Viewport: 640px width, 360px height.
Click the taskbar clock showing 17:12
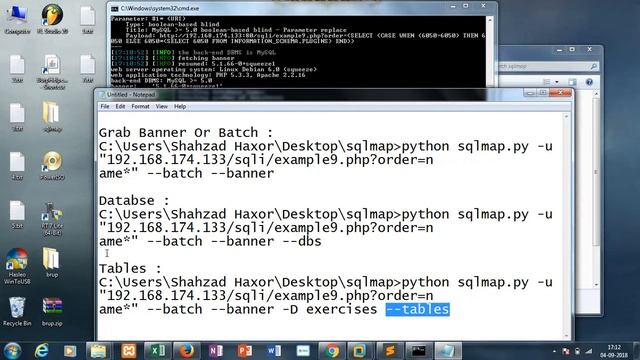[614, 351]
